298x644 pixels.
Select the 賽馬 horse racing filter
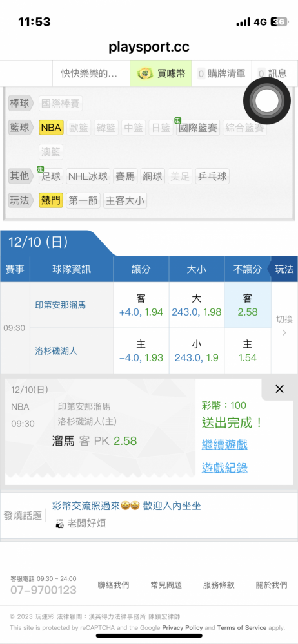point(125,176)
